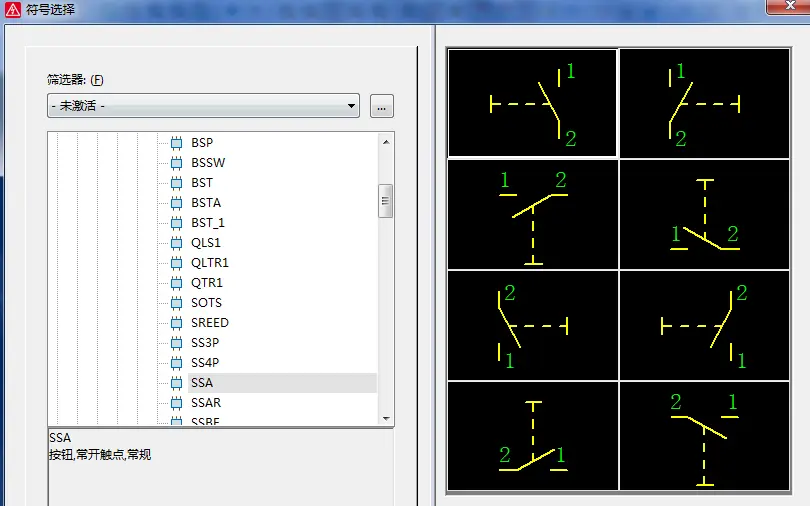This screenshot has width=810, height=506.
Task: Choose variant with actuator pointing down, second row
Action: tap(533, 214)
